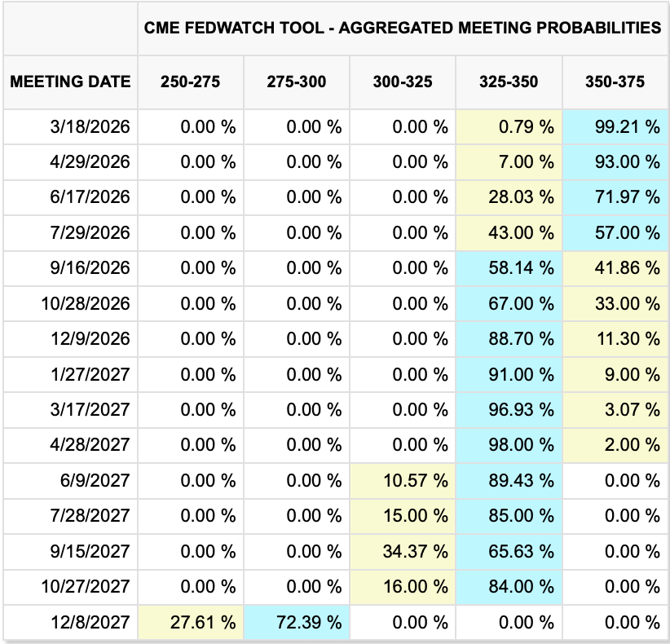The image size is (670, 644).
Task: Click the MEETING DATE column header
Action: click(x=70, y=82)
